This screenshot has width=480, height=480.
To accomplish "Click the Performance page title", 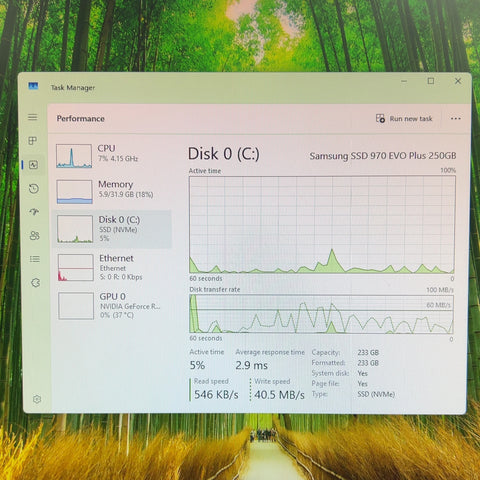I will pyautogui.click(x=80, y=118).
